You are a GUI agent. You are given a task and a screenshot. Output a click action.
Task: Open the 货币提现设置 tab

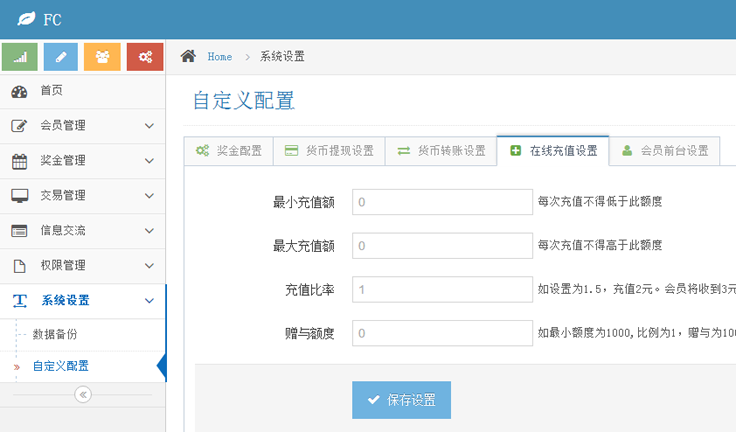click(x=328, y=151)
